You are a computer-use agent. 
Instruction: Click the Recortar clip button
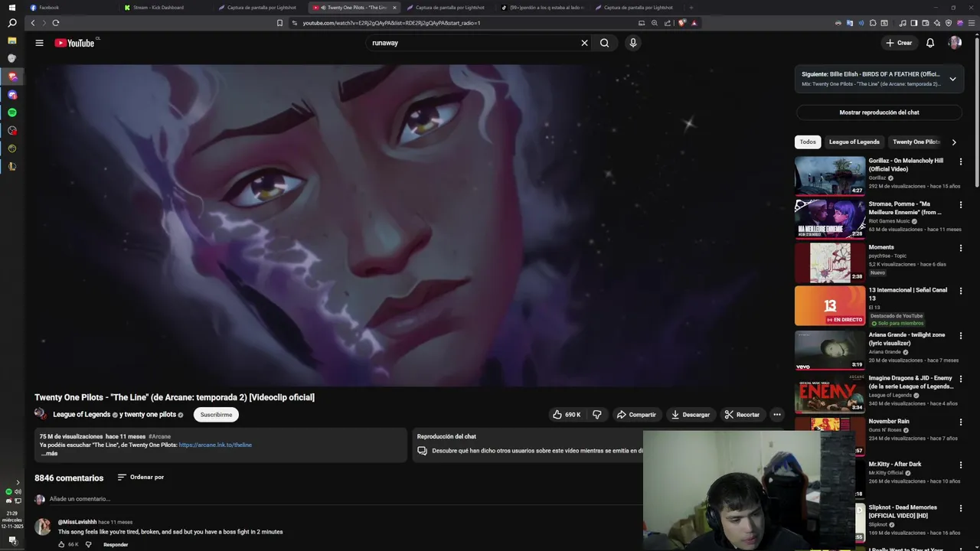pyautogui.click(x=742, y=415)
